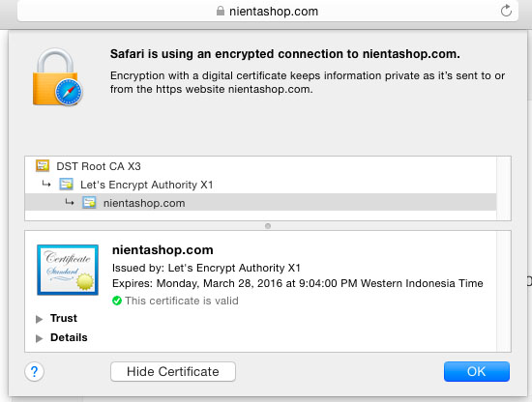The width and height of the screenshot is (532, 402).
Task: Reload the page with the refresh icon
Action: click(506, 11)
